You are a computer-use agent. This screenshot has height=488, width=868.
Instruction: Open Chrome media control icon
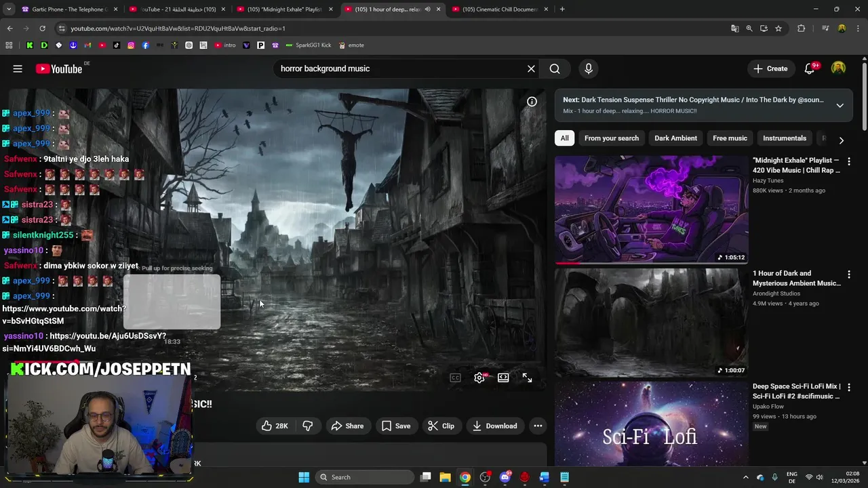[825, 28]
